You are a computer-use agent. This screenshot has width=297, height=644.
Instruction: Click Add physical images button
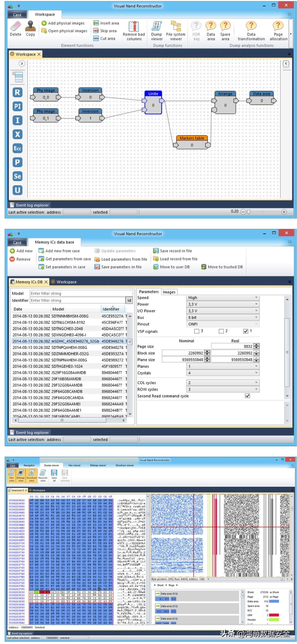63,23
